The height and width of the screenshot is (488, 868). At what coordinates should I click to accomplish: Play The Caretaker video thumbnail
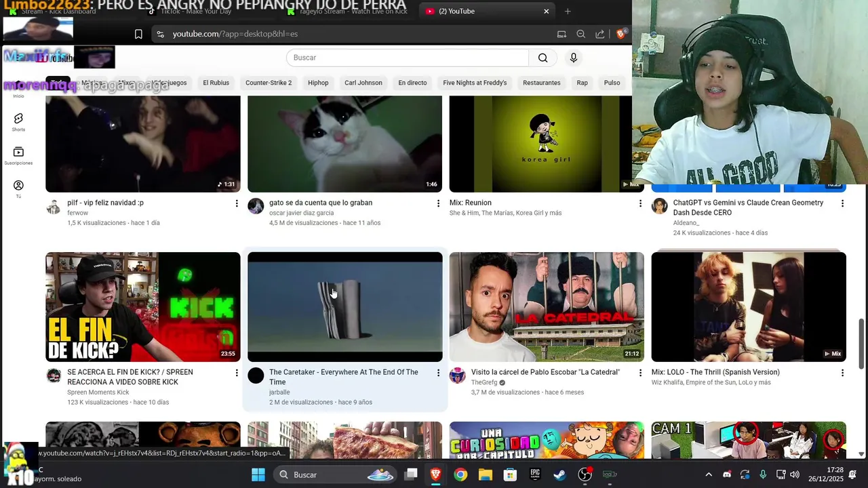pyautogui.click(x=344, y=307)
